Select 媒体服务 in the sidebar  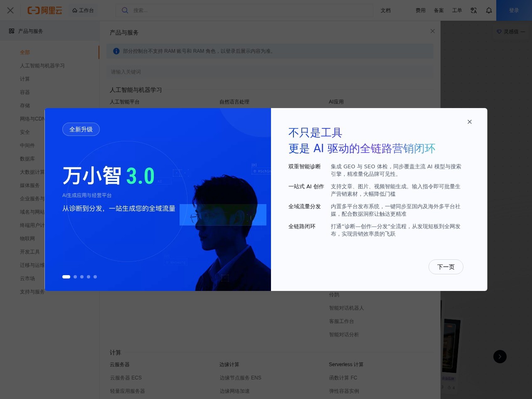pyautogui.click(x=30, y=185)
